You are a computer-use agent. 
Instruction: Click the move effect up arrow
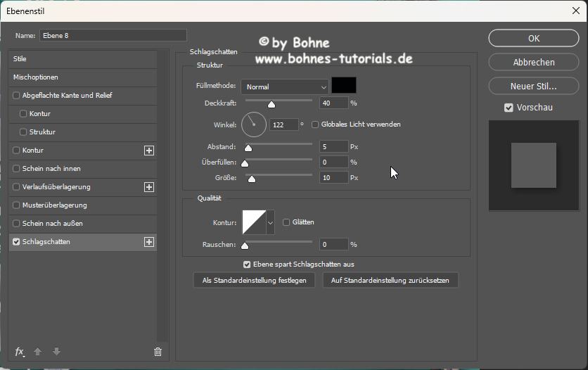39,352
